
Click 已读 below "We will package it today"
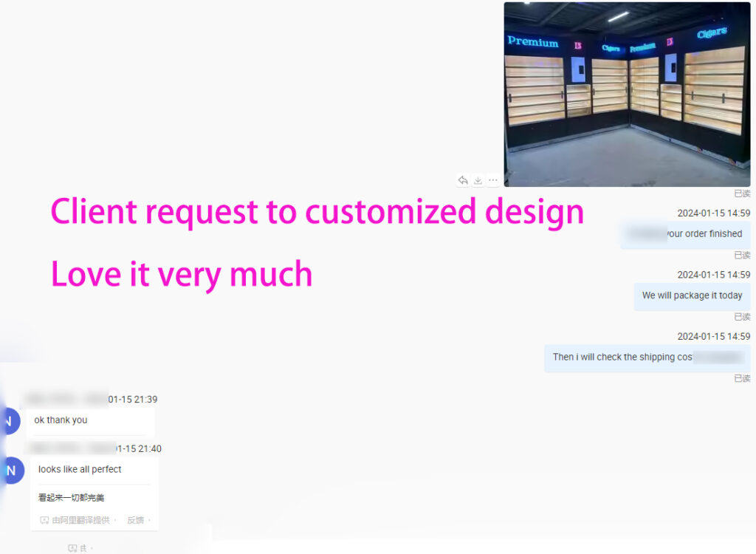tap(742, 317)
